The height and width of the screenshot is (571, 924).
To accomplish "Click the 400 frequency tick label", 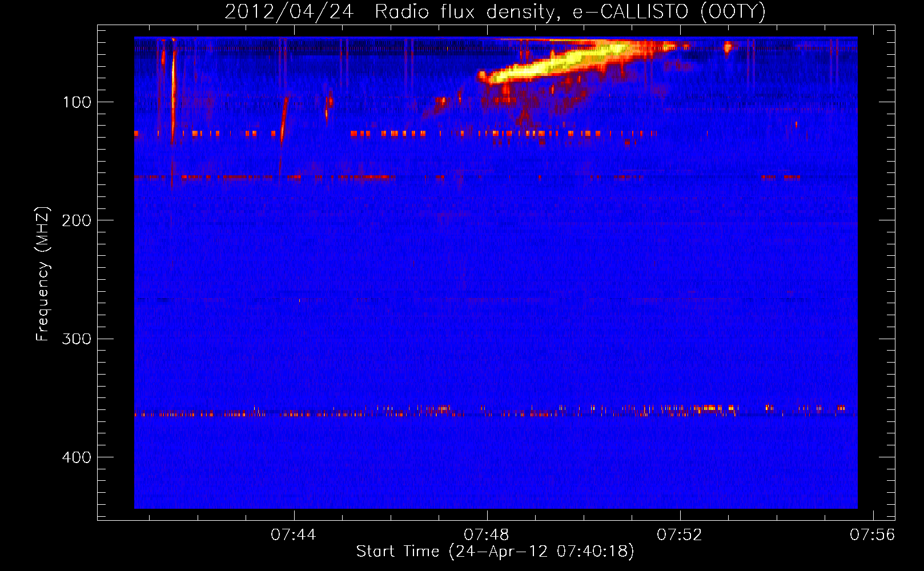I will pos(77,457).
